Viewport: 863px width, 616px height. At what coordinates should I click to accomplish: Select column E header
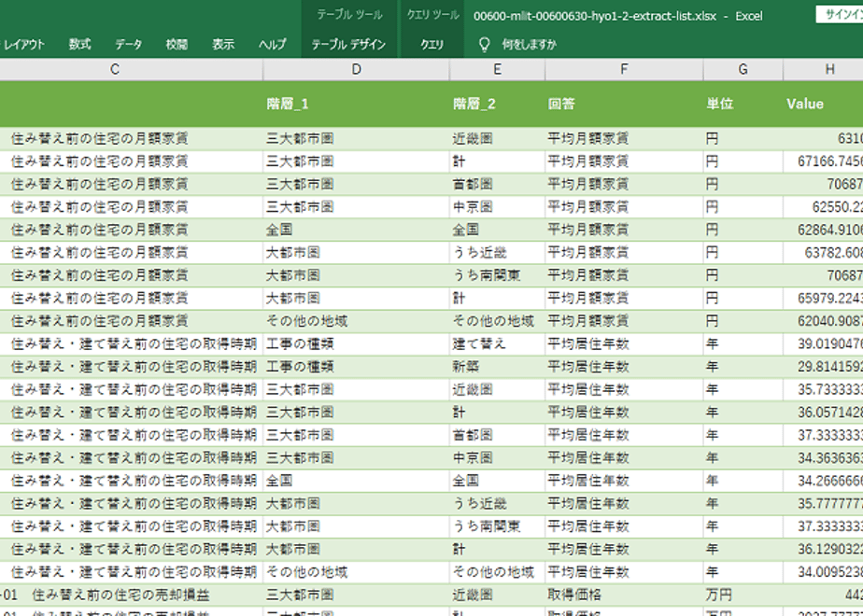pyautogui.click(x=497, y=69)
